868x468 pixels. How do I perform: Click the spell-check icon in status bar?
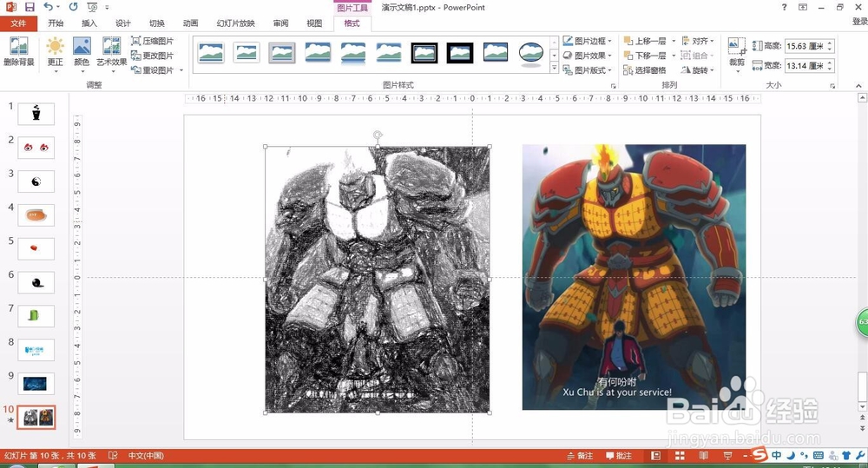tap(113, 456)
